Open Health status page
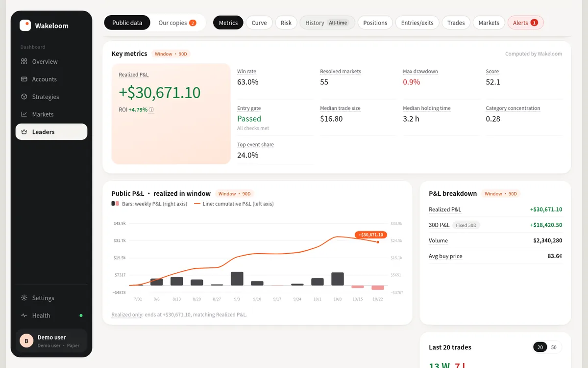This screenshot has width=588, height=368. pyautogui.click(x=51, y=315)
